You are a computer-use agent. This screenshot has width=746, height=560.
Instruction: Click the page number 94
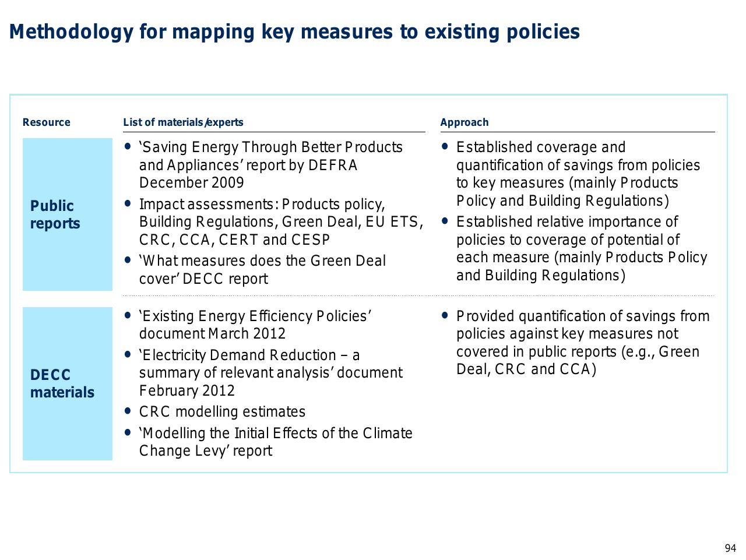[730, 548]
